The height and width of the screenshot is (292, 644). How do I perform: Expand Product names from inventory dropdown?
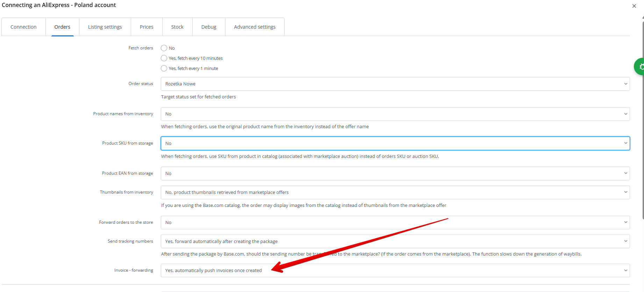click(395, 114)
